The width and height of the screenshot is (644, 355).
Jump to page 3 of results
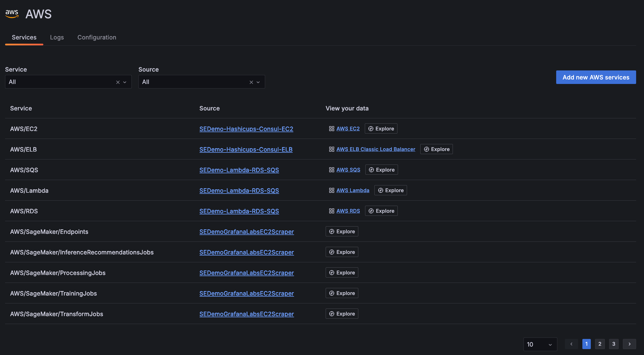click(x=614, y=344)
